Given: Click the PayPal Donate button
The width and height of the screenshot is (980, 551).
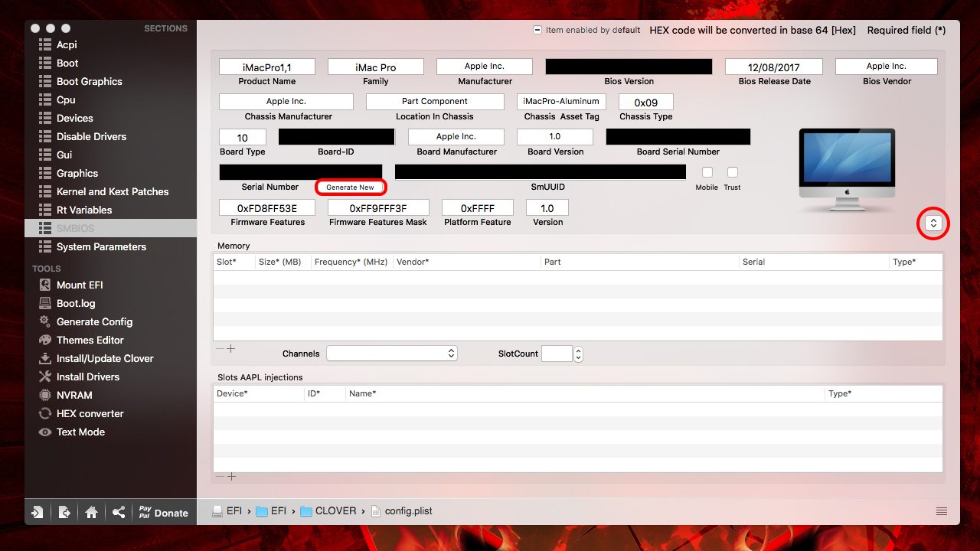Looking at the screenshot, I should 163,513.
